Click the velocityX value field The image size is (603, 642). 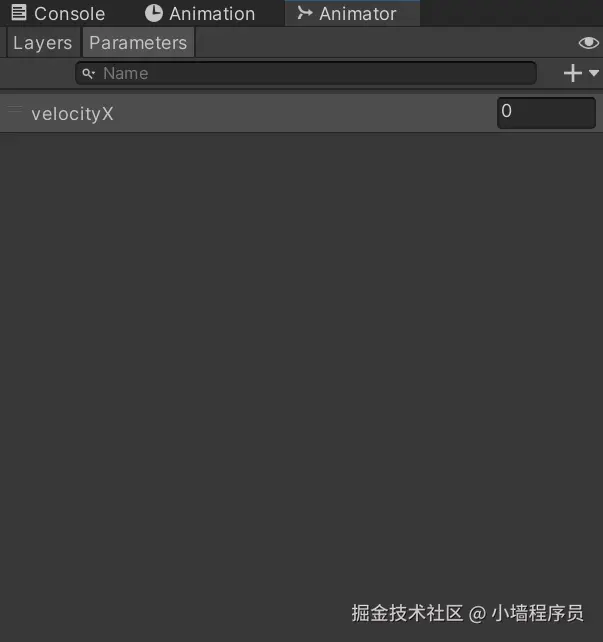546,113
